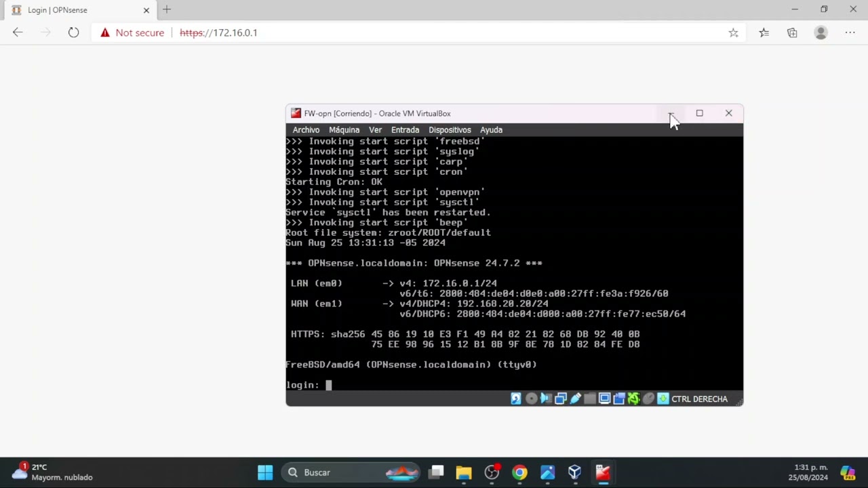Image resolution: width=868 pixels, height=488 pixels.
Task: Click the shared folders icon in VirtualBox status bar
Action: 590,399
